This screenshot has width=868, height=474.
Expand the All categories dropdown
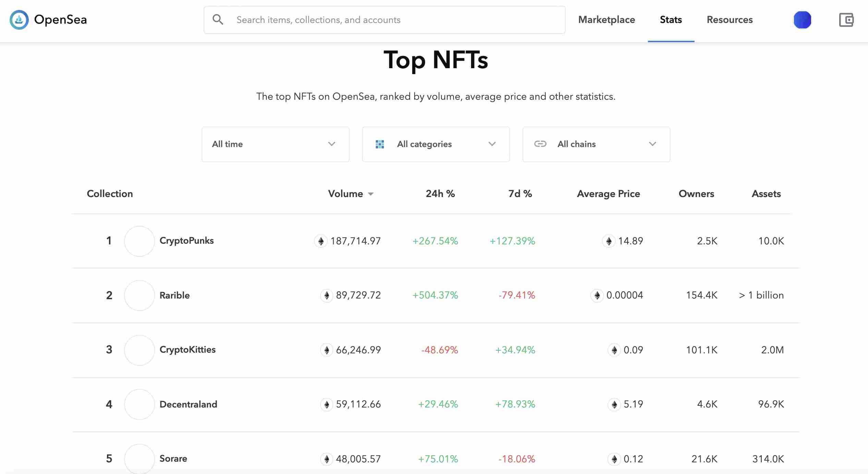coord(436,144)
